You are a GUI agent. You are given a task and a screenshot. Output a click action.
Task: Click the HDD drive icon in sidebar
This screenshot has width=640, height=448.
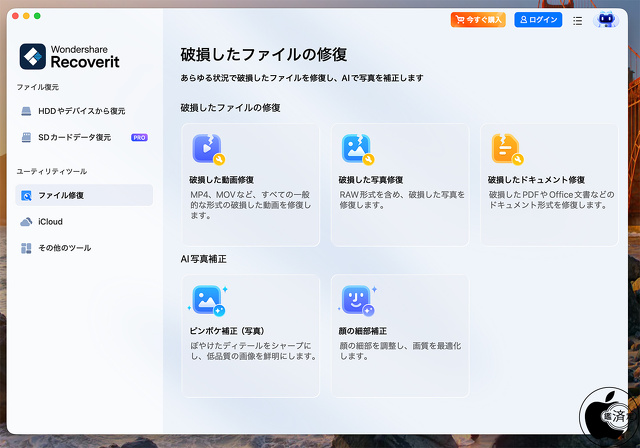coord(26,111)
